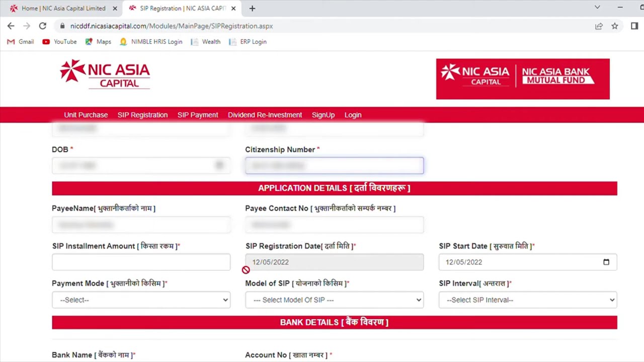Open the tab search chevron
Viewport: 644px width, 362px height.
597,8
